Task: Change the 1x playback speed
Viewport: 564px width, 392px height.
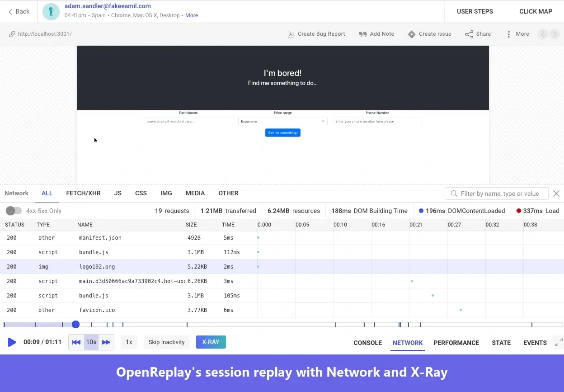Action: [129, 342]
